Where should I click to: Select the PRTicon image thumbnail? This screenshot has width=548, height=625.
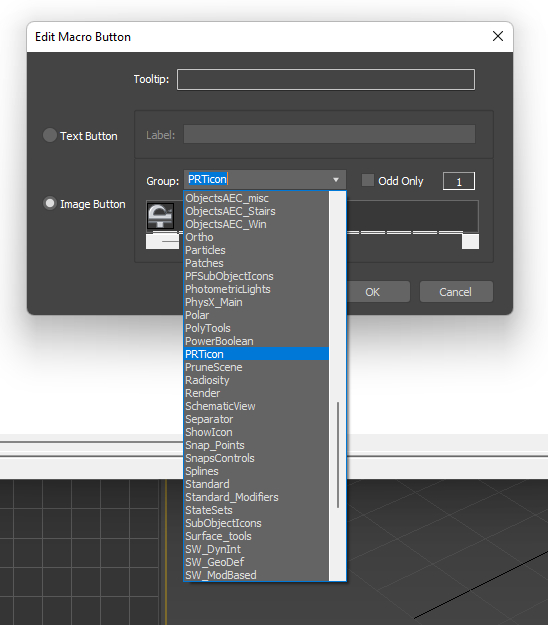pyautogui.click(x=161, y=216)
